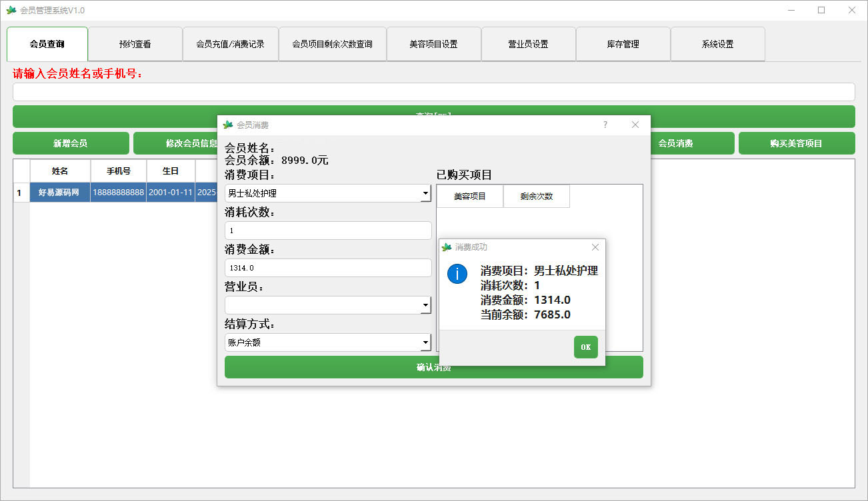This screenshot has width=868, height=501.
Task: Open the 美容项目设置 tab
Action: point(433,43)
